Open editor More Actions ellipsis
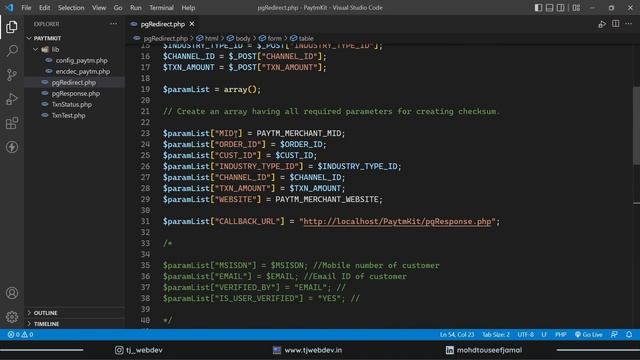 (x=629, y=24)
